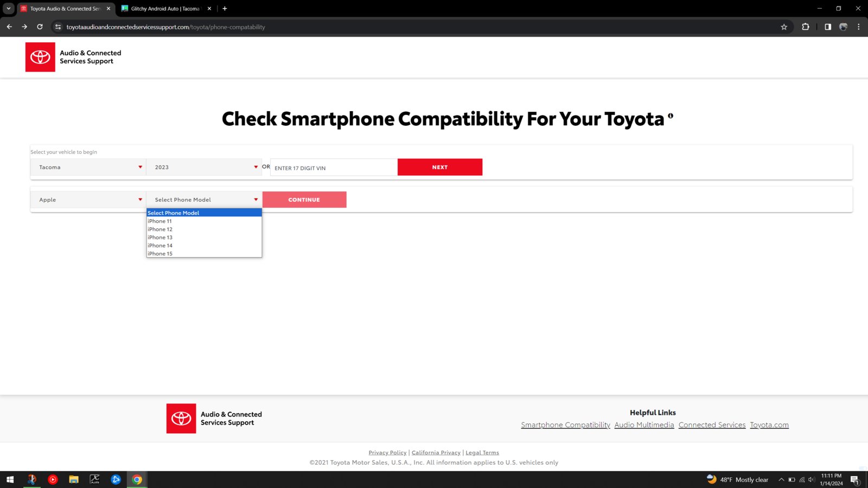Open the Connected Services footer link

(712, 425)
